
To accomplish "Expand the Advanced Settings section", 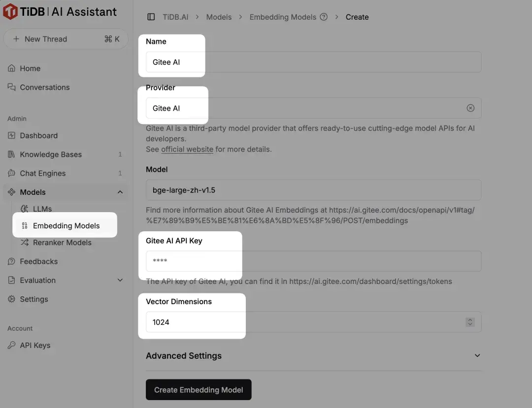I will [x=477, y=355].
